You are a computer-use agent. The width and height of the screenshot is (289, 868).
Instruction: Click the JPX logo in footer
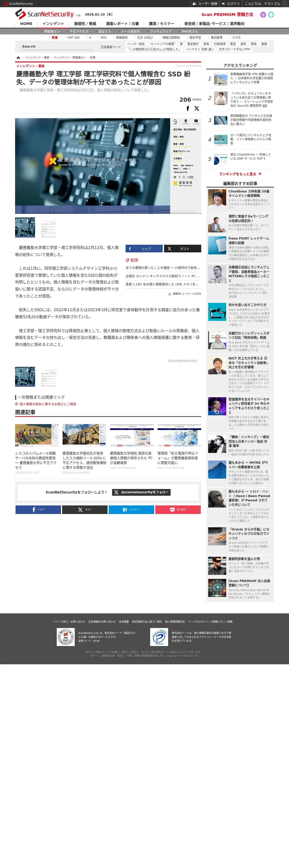[65, 637]
